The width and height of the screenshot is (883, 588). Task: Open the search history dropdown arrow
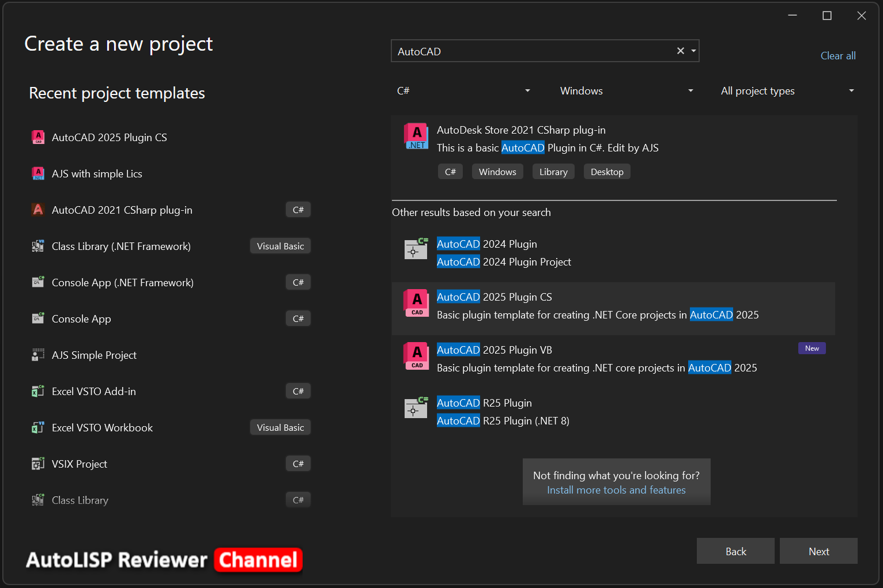693,51
